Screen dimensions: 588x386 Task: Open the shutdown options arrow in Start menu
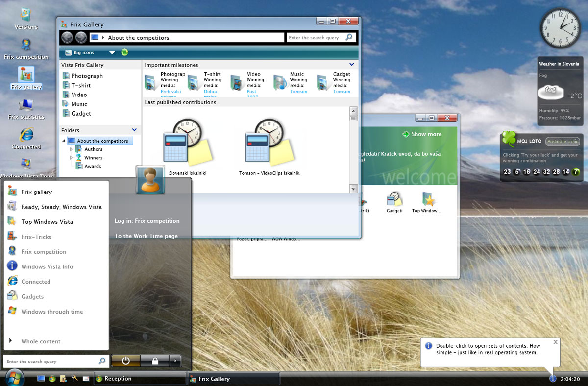[x=175, y=361]
